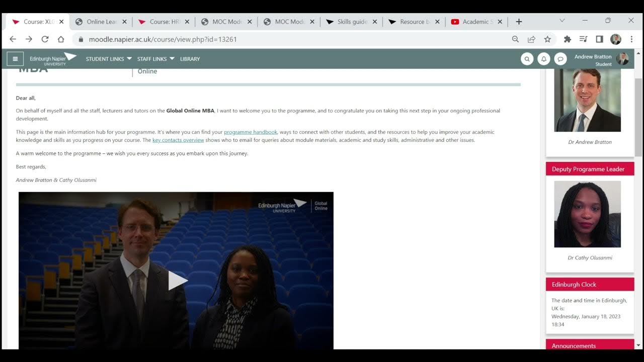Open the notifications bell icon
The image size is (644, 362).
pos(543,59)
